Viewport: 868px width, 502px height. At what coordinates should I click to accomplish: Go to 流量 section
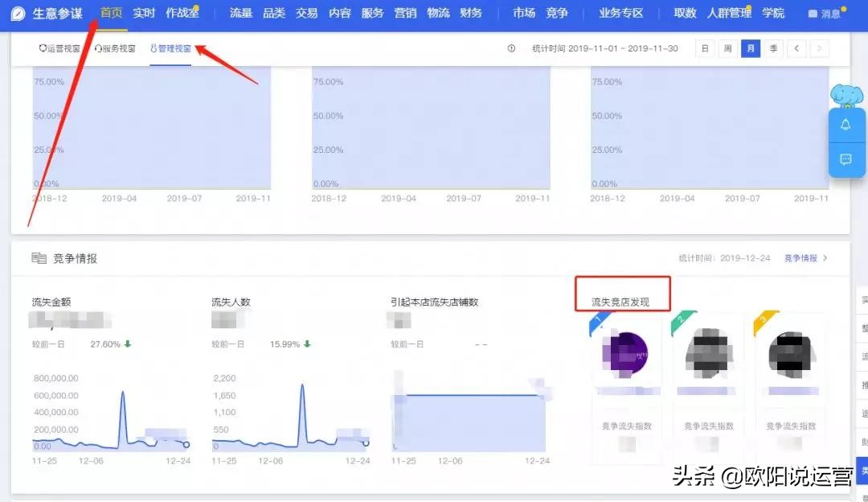click(241, 13)
